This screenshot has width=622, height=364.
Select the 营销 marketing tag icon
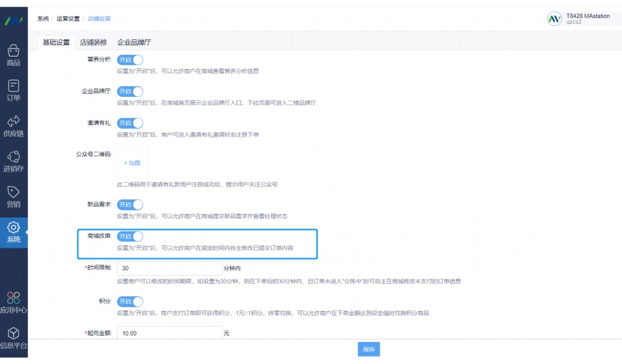(x=14, y=192)
